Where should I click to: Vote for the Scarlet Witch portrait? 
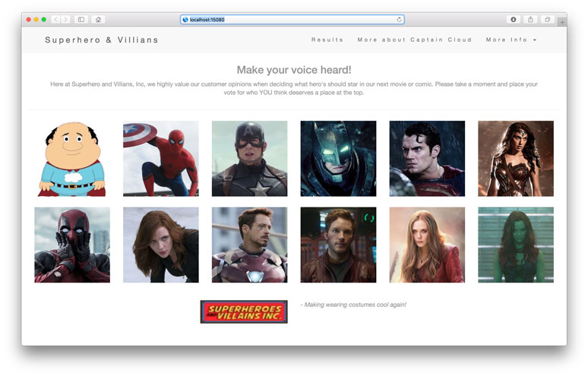(x=427, y=245)
